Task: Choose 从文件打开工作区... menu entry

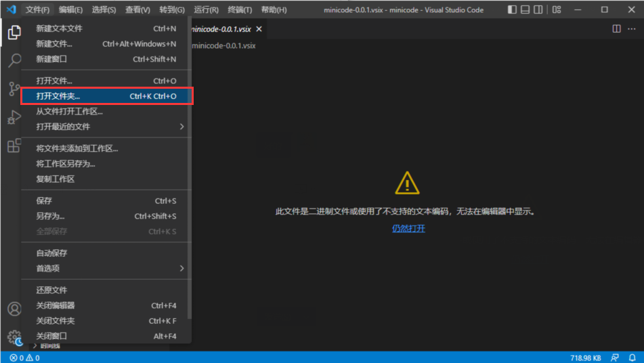Action: point(106,111)
